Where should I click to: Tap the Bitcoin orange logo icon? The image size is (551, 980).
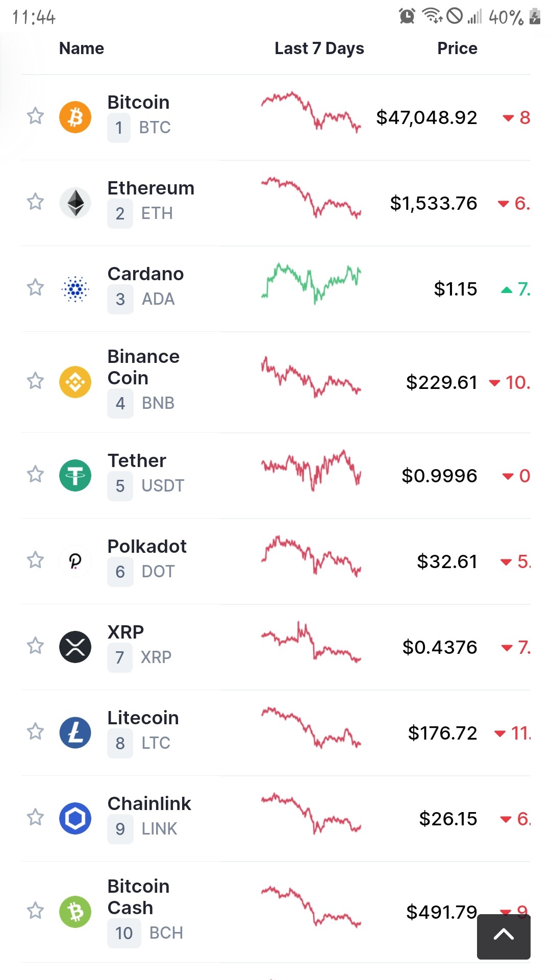(75, 117)
